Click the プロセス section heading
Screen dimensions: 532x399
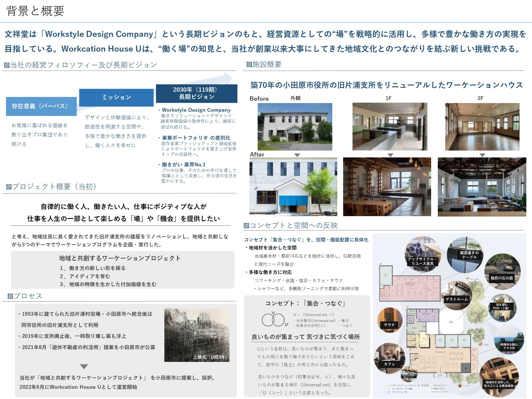click(25, 296)
